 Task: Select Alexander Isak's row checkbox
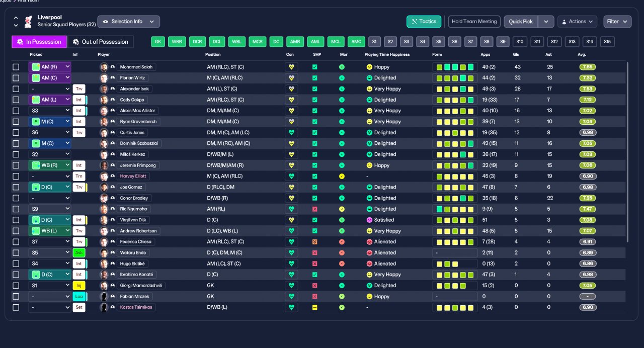[x=16, y=89]
